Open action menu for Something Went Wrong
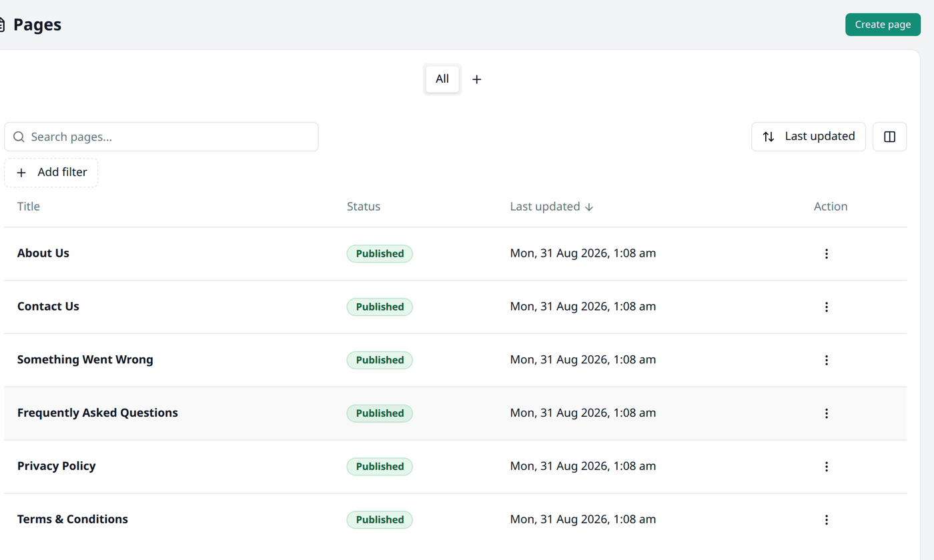 827,360
